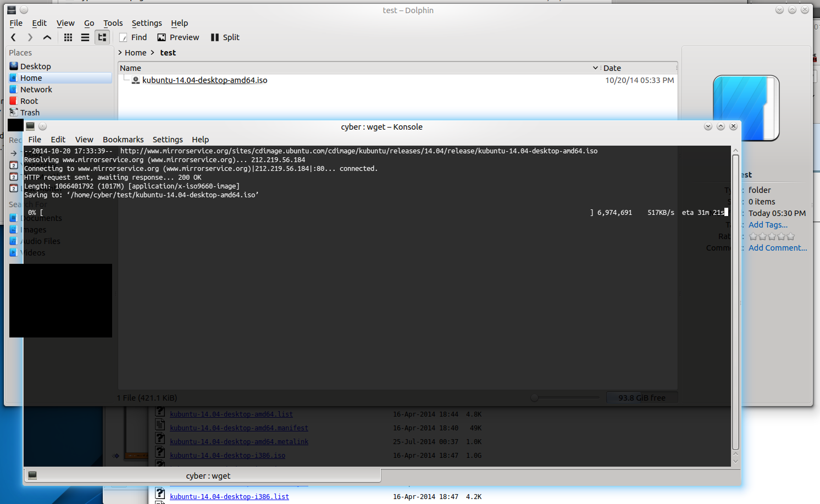
Task: Select the cyber : wget Konsole tab
Action: (x=203, y=476)
